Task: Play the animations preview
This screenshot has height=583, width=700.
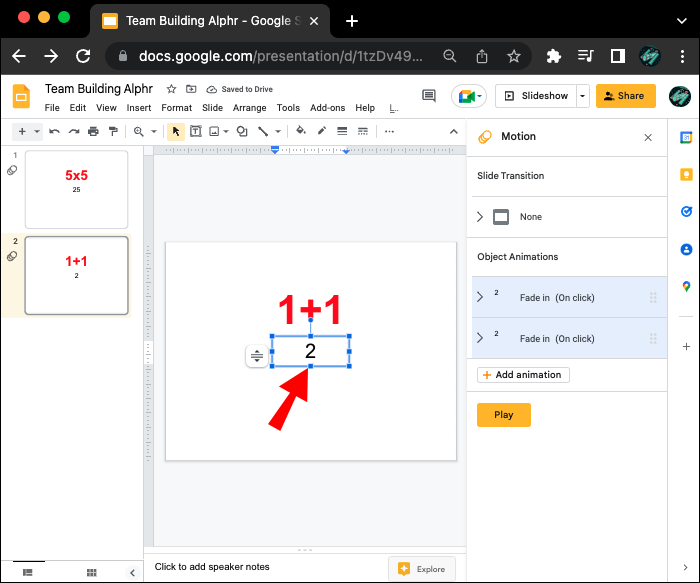Action: (x=504, y=415)
